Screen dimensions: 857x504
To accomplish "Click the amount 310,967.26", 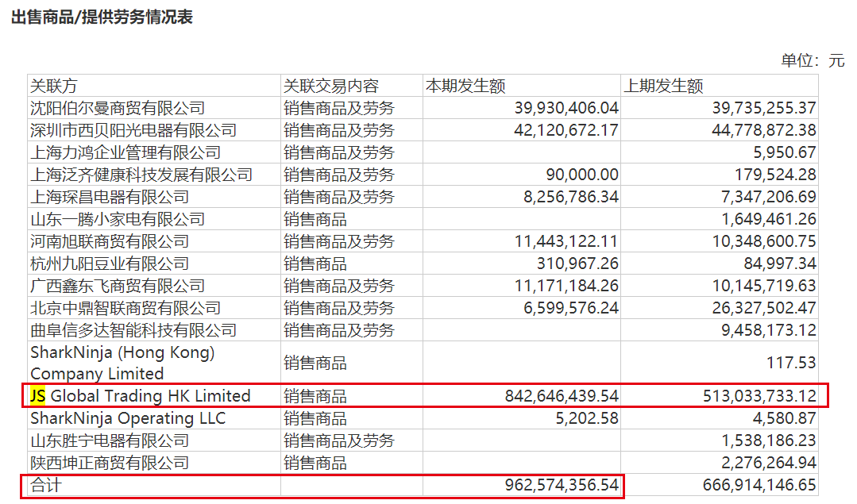I will click(x=577, y=264).
